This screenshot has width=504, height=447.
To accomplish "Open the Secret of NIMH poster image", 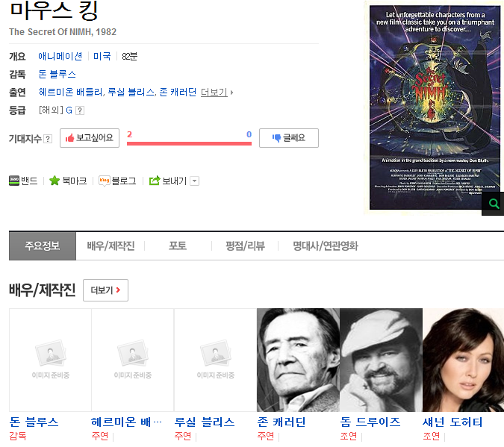I will pyautogui.click(x=434, y=107).
